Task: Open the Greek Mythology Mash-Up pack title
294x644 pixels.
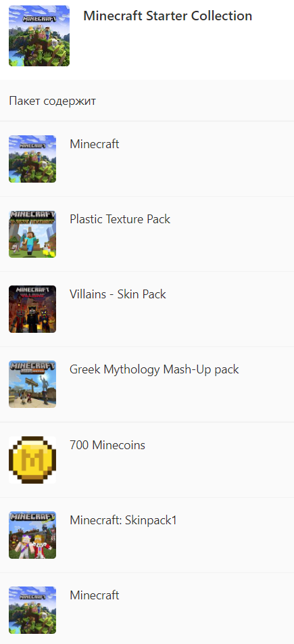Action: click(x=154, y=369)
